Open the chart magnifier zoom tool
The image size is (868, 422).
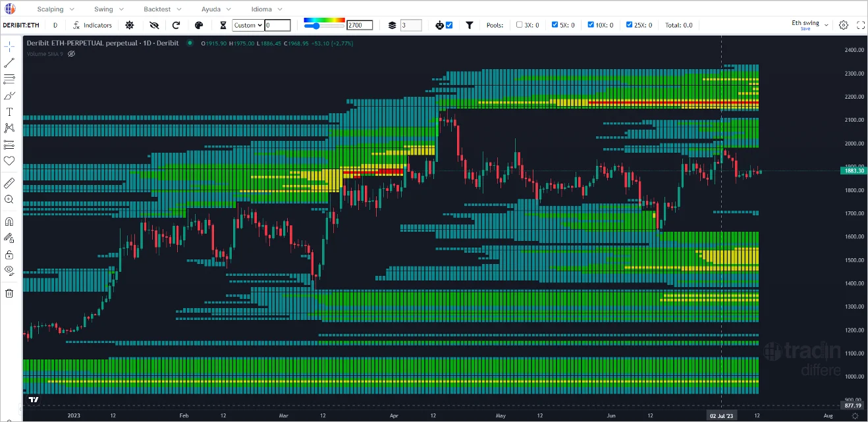point(9,199)
